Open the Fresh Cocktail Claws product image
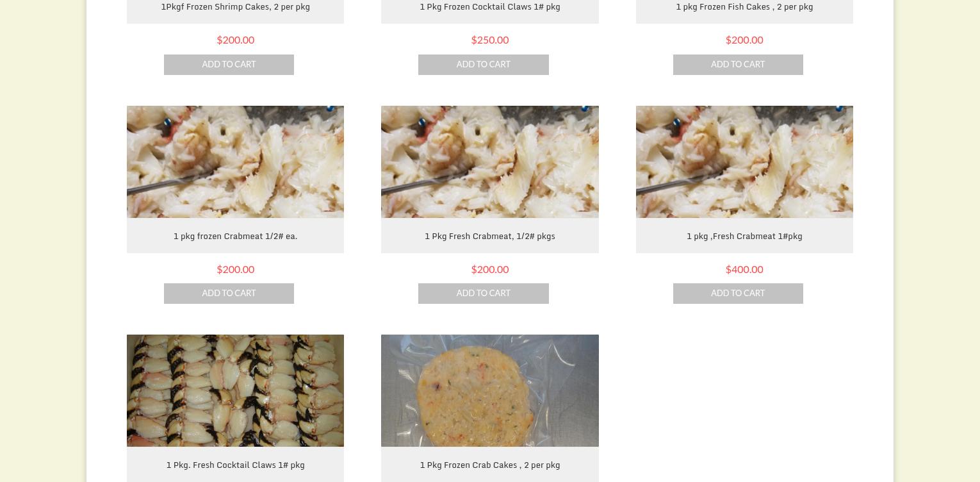 235,390
